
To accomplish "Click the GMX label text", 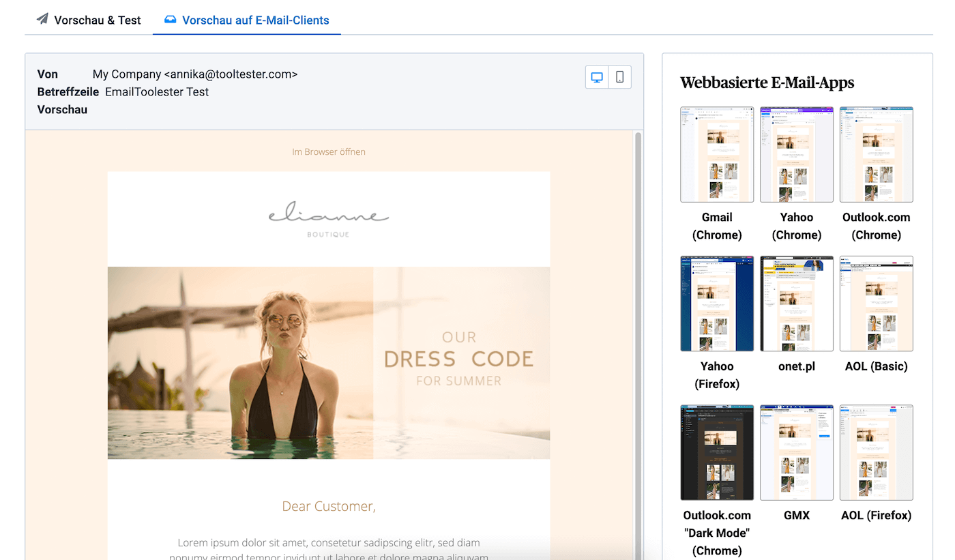I will [797, 515].
